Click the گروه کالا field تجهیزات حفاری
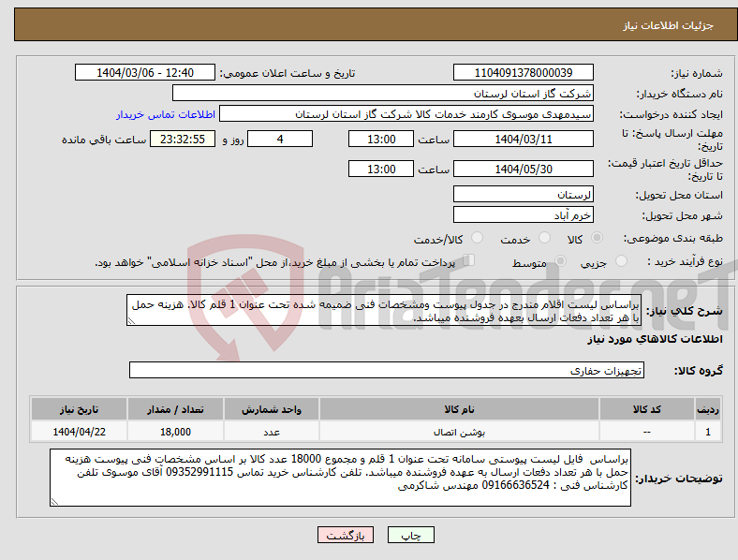 tap(387, 370)
